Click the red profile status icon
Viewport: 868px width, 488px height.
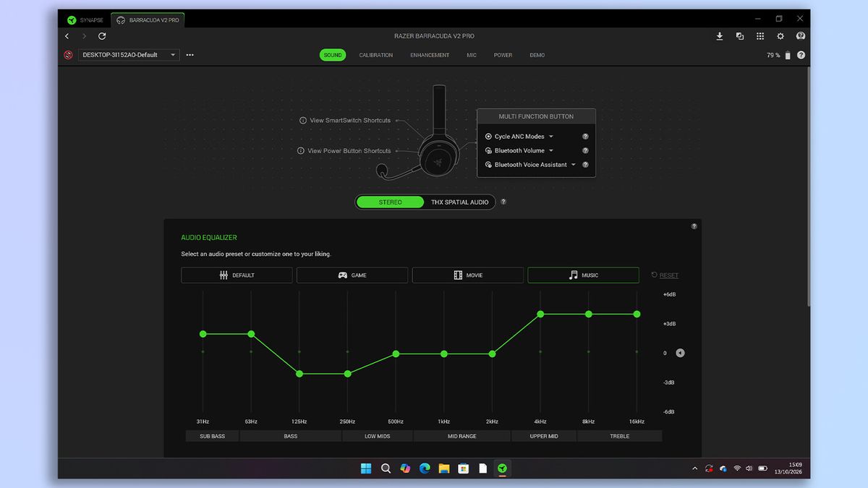pos(68,55)
